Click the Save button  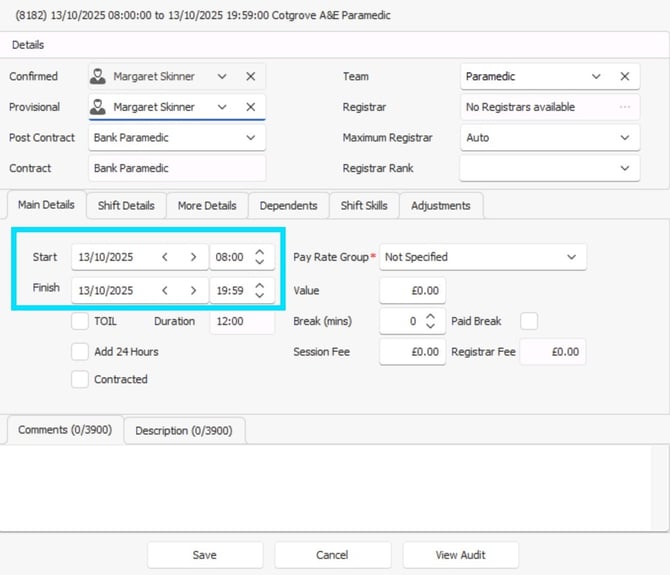pyautogui.click(x=204, y=554)
